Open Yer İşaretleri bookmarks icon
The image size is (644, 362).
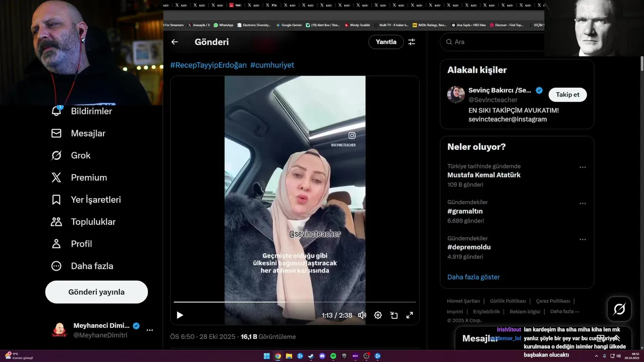coord(56,200)
